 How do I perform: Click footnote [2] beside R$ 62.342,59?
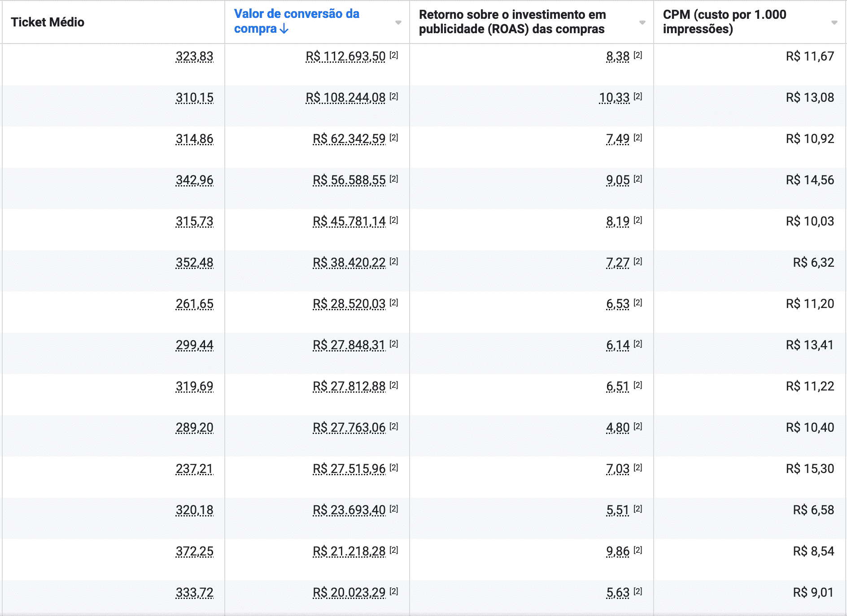coord(394,138)
